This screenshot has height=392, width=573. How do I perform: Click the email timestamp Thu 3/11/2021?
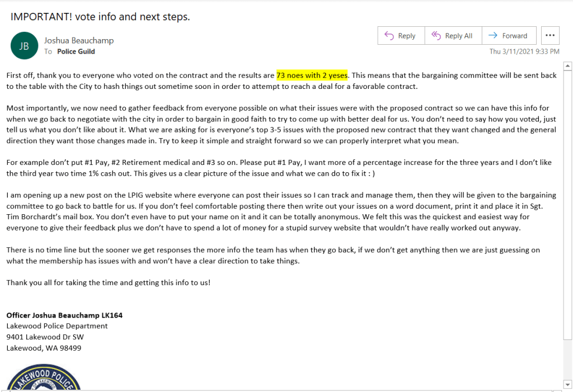524,51
